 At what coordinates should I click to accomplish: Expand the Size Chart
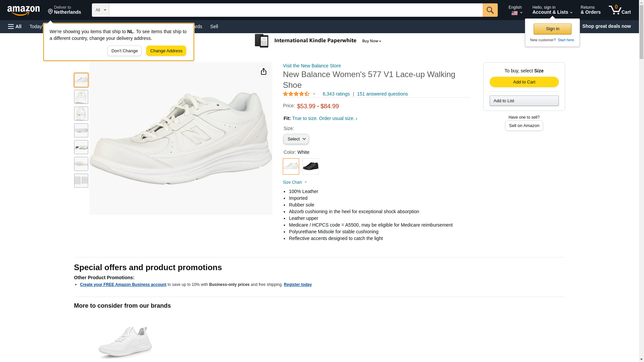pos(295,182)
